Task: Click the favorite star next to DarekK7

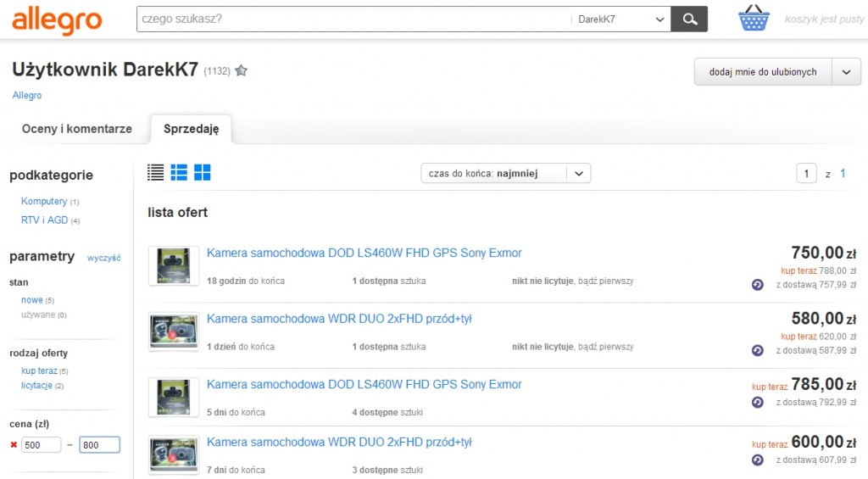Action: [242, 71]
